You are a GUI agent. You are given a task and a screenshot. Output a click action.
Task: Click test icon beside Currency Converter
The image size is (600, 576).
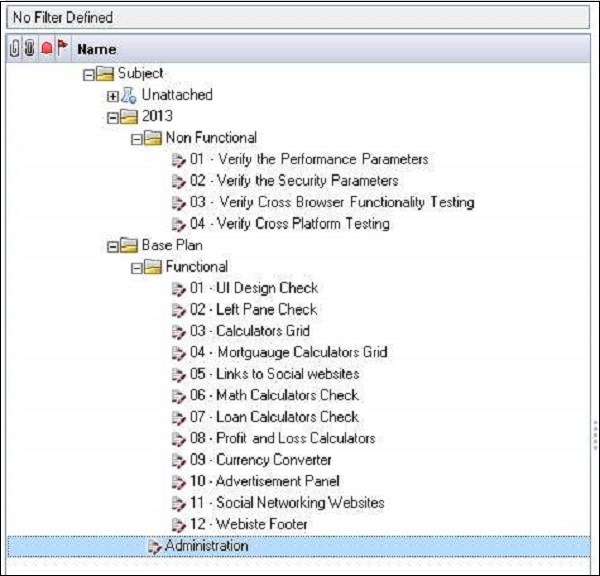tap(179, 460)
